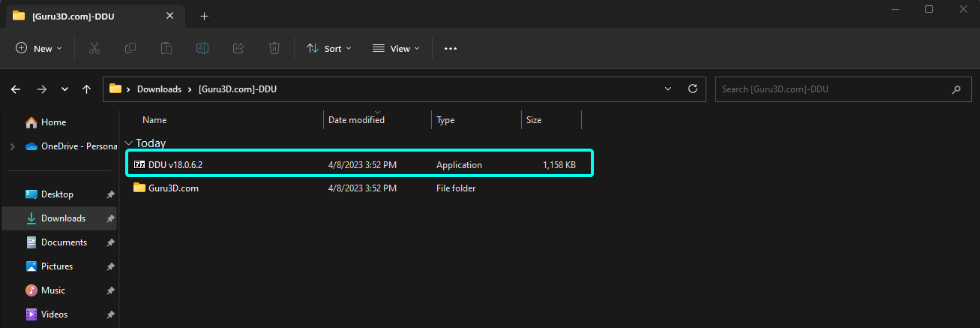The width and height of the screenshot is (980, 328).
Task: Click the Guru3D.com row's 4/8/2023 3:52 PM date
Action: (363, 188)
